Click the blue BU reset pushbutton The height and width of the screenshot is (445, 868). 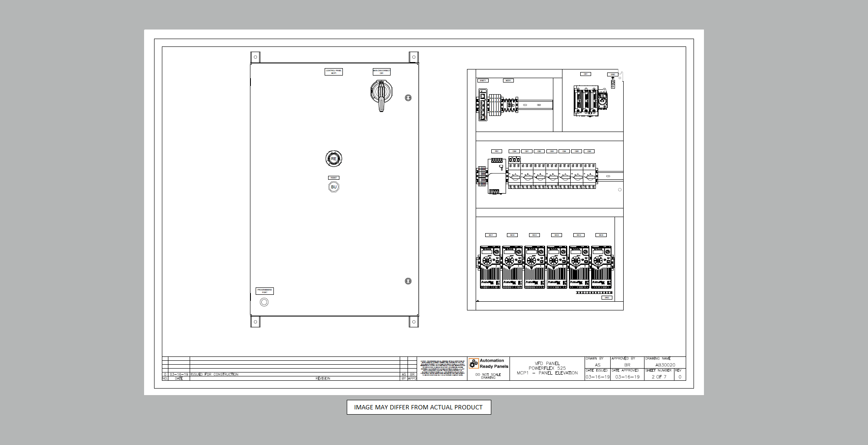pyautogui.click(x=334, y=187)
